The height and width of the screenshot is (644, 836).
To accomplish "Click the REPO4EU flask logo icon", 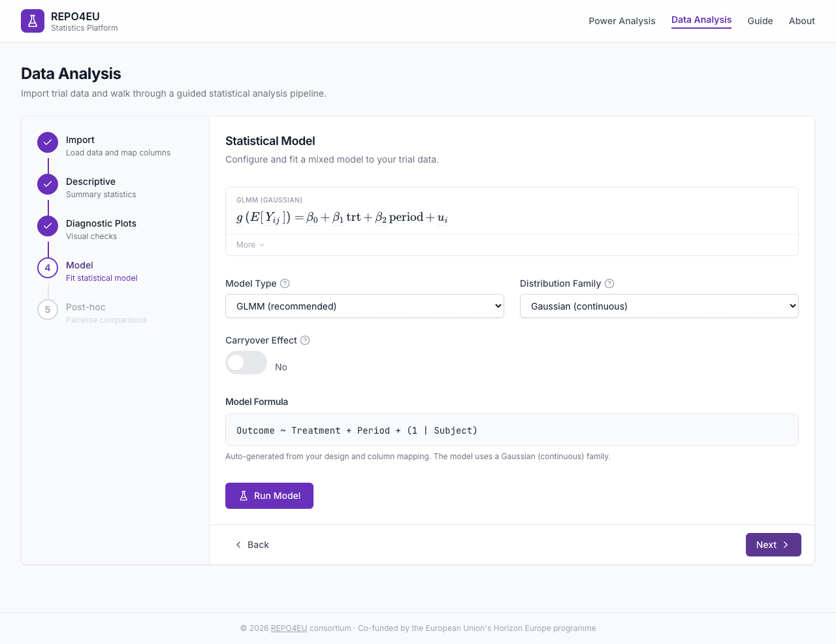I will (x=33, y=21).
